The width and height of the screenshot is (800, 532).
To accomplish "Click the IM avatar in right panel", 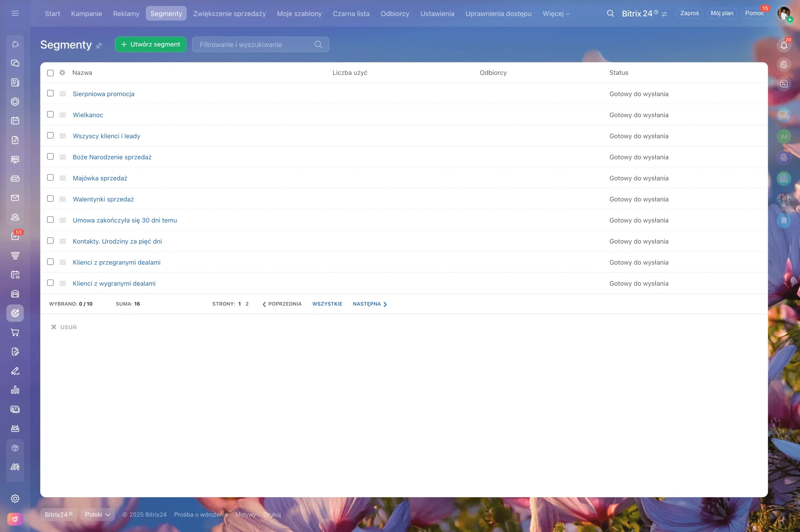I will pyautogui.click(x=784, y=136).
